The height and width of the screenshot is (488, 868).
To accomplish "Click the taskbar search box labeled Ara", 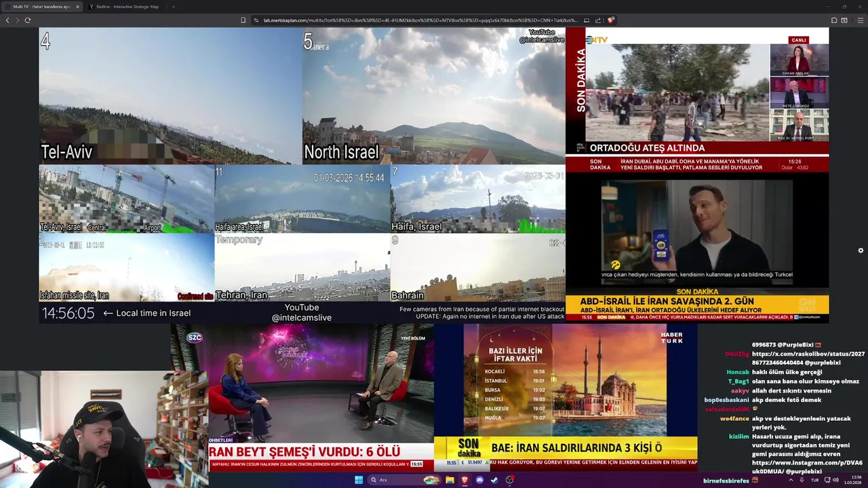I will [x=405, y=480].
